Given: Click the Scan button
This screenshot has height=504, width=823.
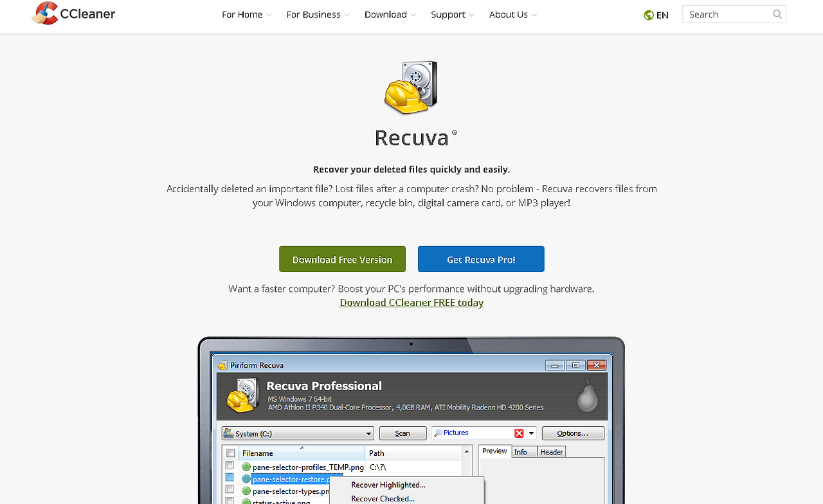Looking at the screenshot, I should 402,433.
